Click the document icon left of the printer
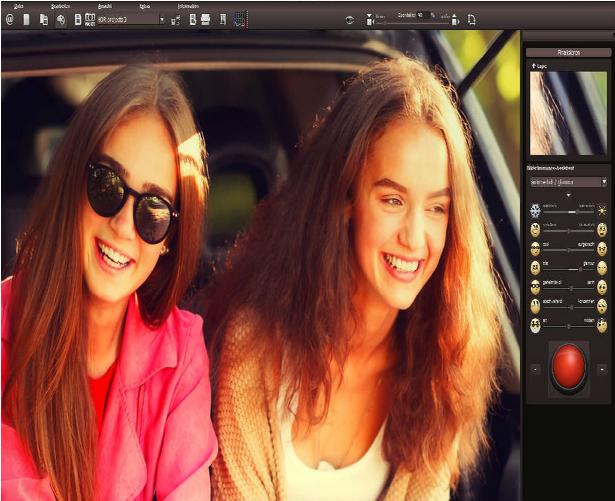 coord(193,19)
